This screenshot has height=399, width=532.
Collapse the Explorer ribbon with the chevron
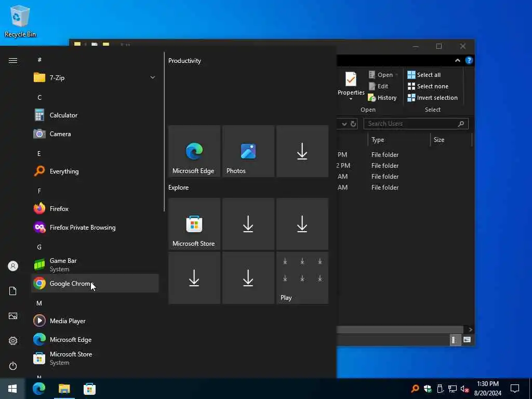[457, 60]
